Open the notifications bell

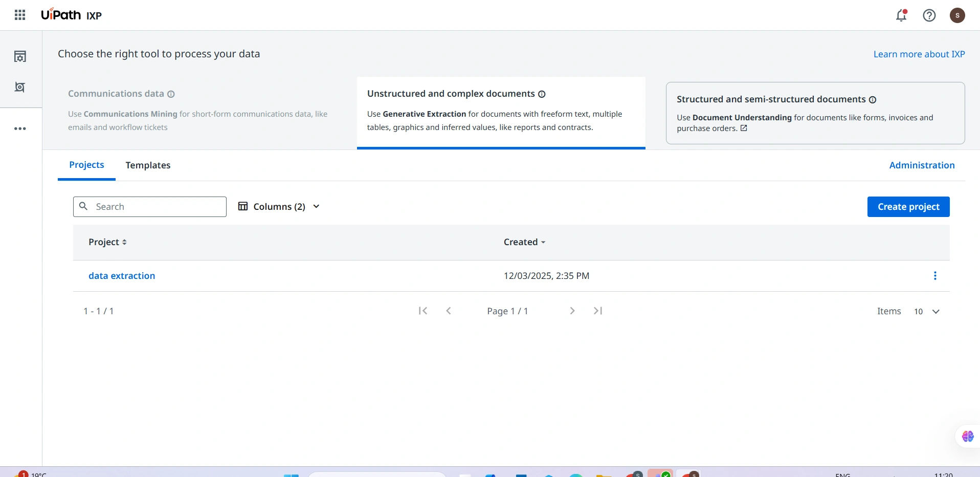tap(901, 15)
